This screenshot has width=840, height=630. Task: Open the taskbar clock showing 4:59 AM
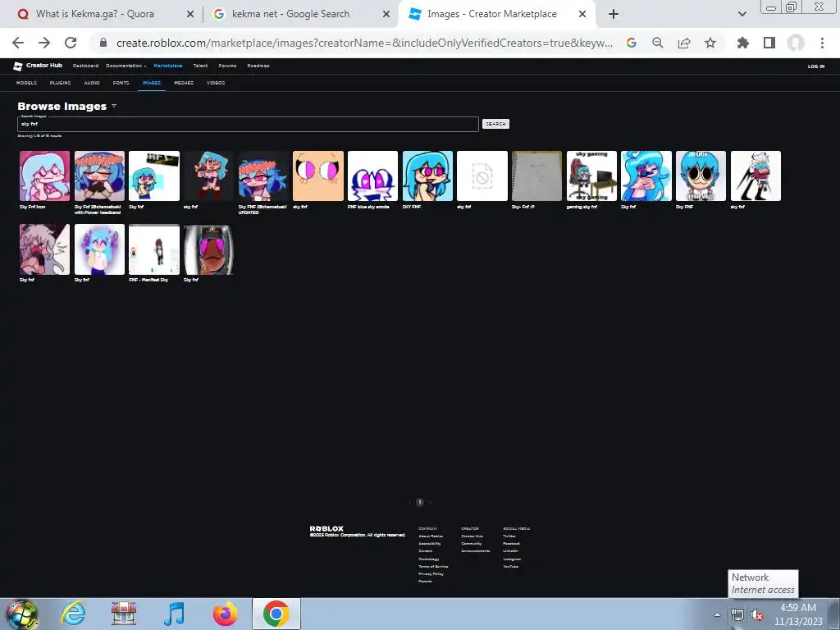pos(797,614)
